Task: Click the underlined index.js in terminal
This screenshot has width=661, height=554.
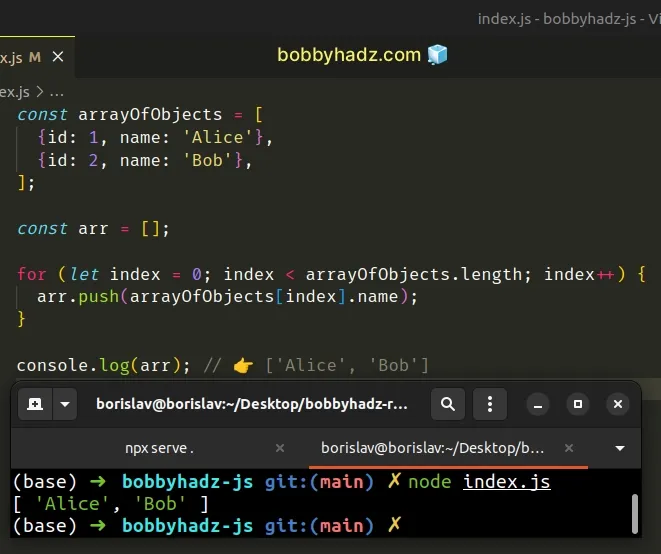Action: [507, 481]
